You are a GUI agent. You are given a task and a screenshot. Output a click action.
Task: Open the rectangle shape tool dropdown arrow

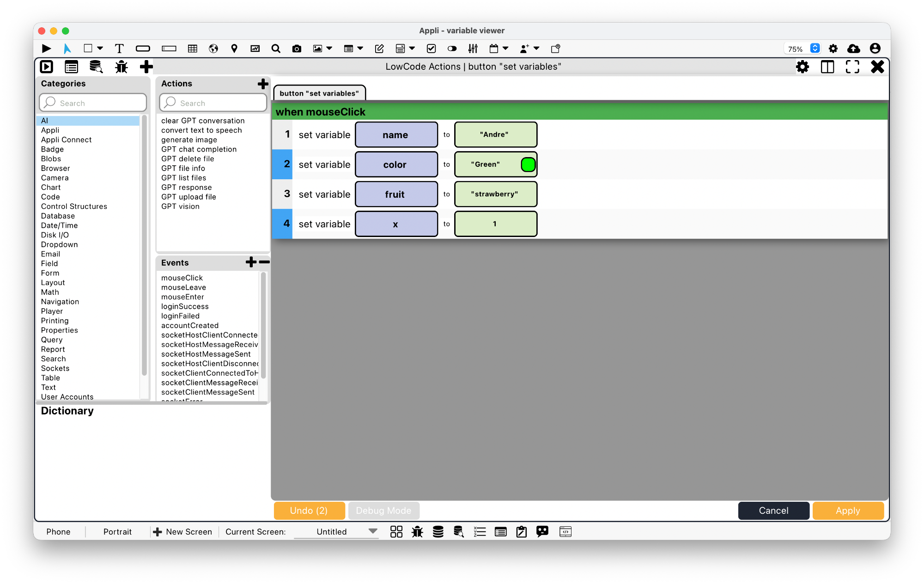point(100,48)
